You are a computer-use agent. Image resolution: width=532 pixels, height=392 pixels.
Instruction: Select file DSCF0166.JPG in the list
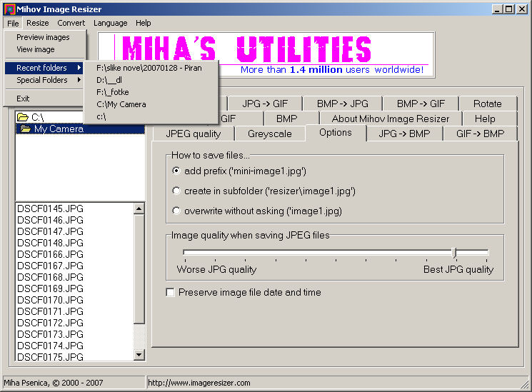click(x=50, y=254)
